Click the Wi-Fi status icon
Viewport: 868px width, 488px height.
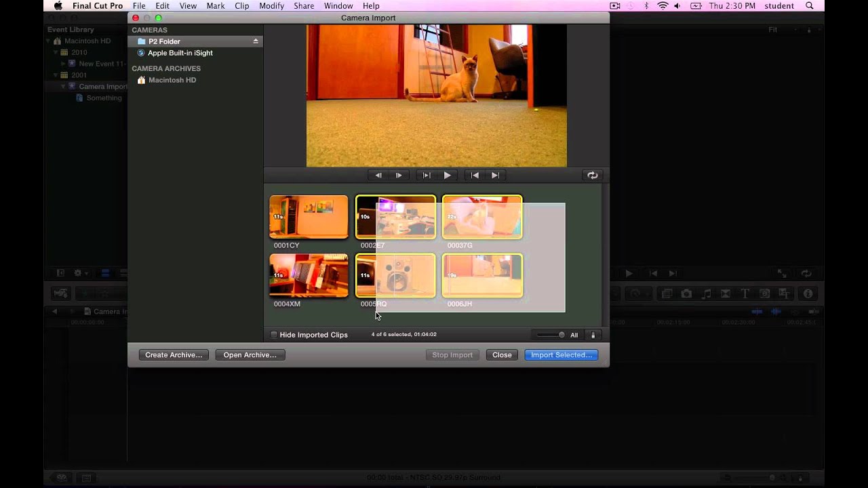pyautogui.click(x=663, y=5)
